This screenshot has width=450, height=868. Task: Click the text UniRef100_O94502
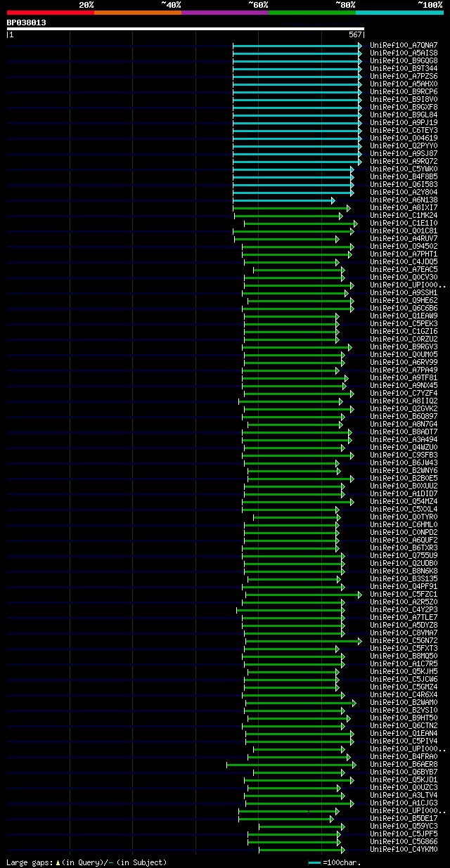[404, 246]
